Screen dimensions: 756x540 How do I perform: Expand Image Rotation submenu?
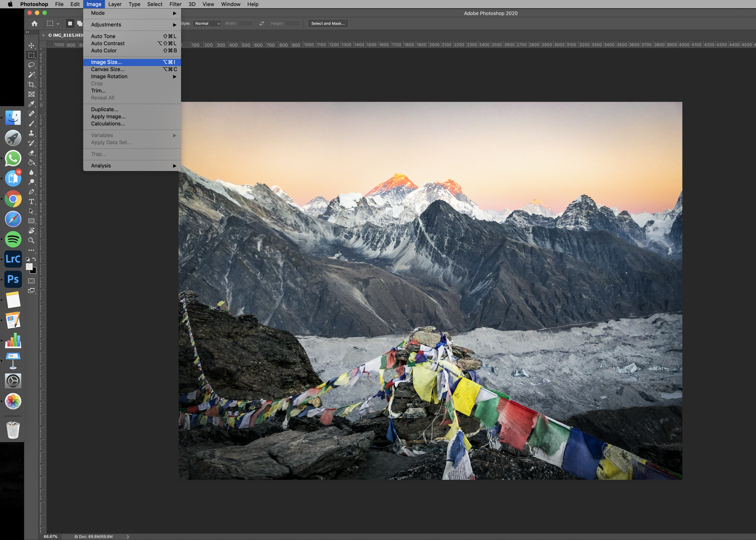pyautogui.click(x=132, y=77)
